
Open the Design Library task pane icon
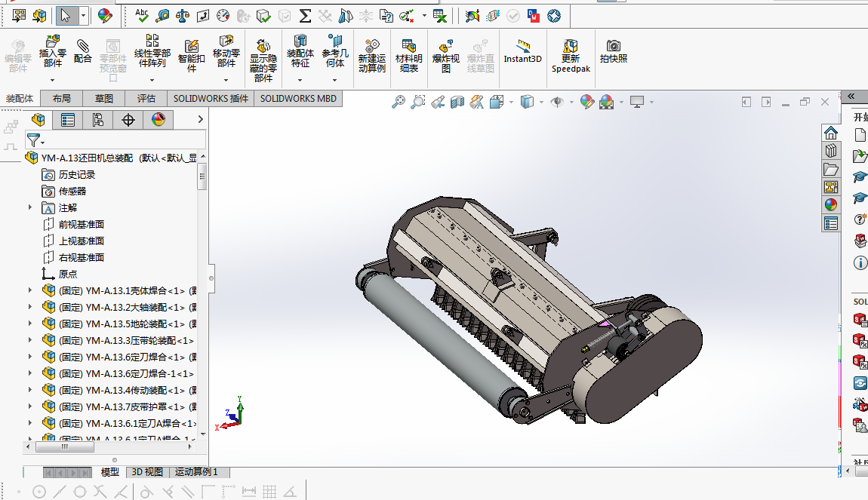tap(831, 151)
